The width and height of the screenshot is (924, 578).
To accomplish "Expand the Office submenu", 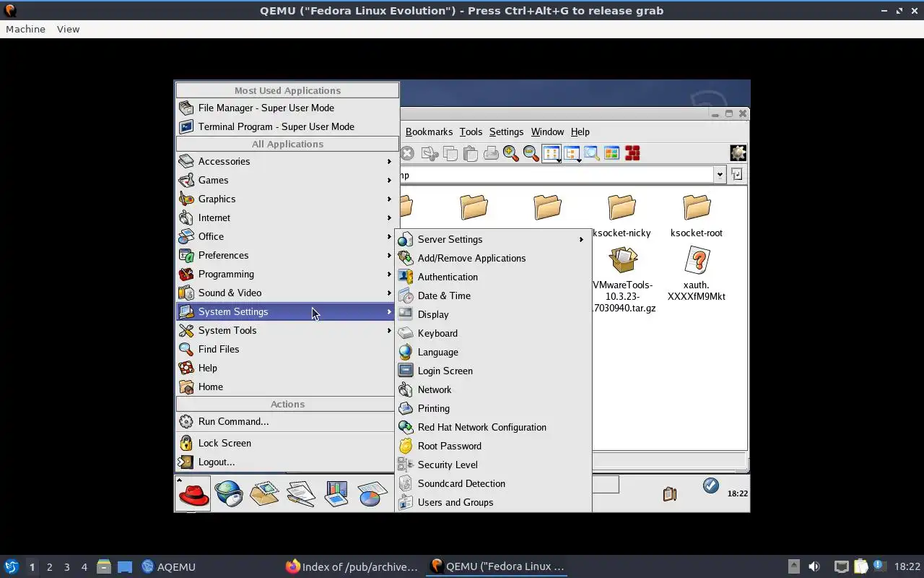I will pos(286,236).
